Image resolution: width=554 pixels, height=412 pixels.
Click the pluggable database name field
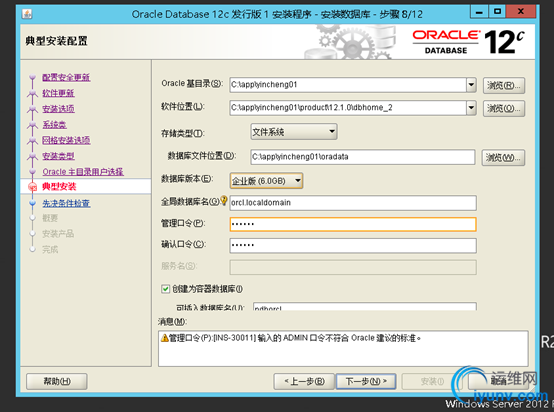(365, 307)
